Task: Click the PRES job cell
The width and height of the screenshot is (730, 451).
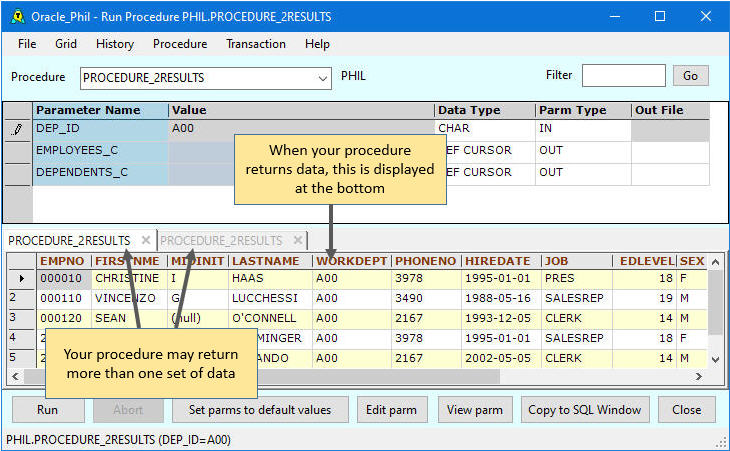Action: coord(577,278)
